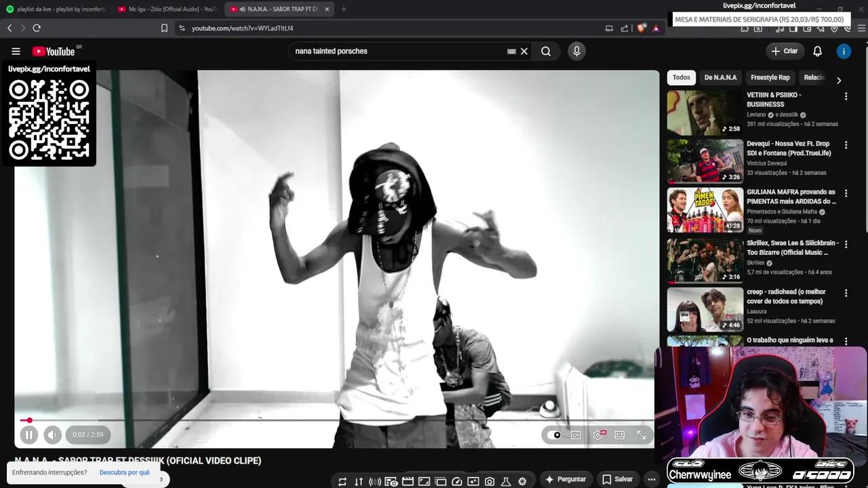Click the youtube.com URL address bar
This screenshot has width=868, height=488.
(242, 28)
